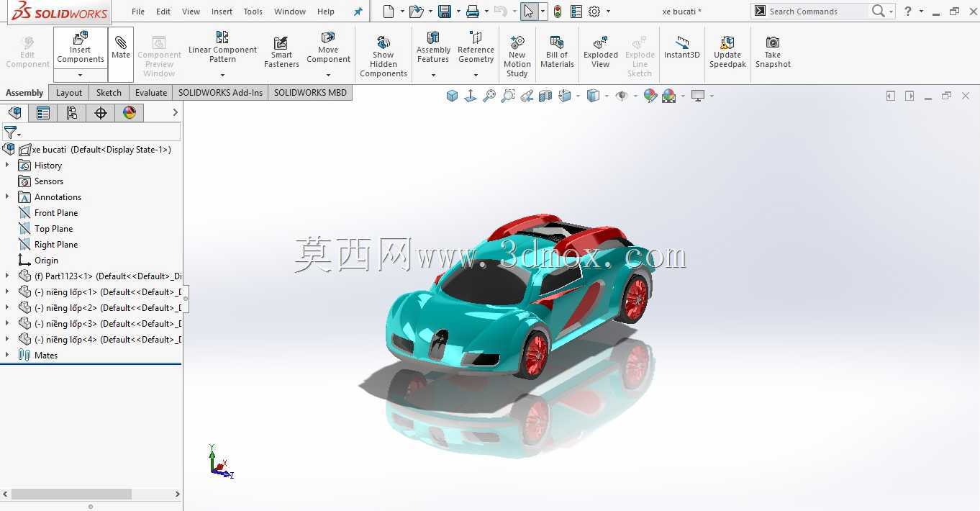
Task: Open the DimXpertManager tab
Action: (x=101, y=113)
